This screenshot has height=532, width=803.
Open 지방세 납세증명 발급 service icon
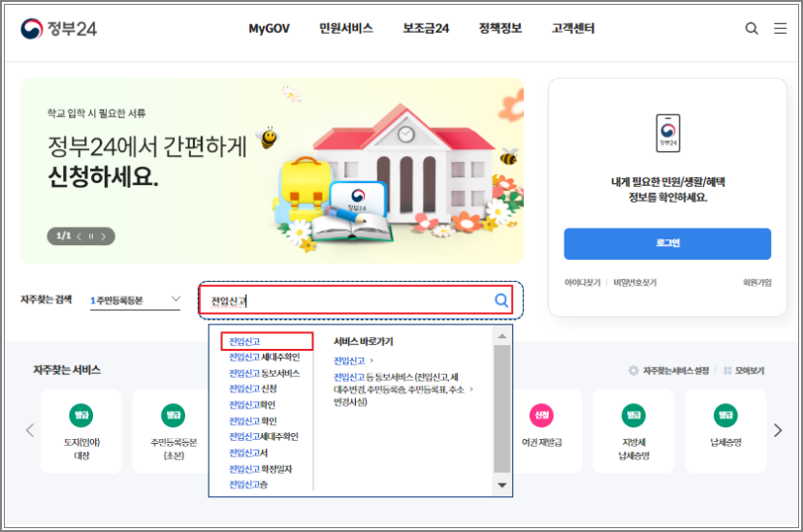[633, 415]
